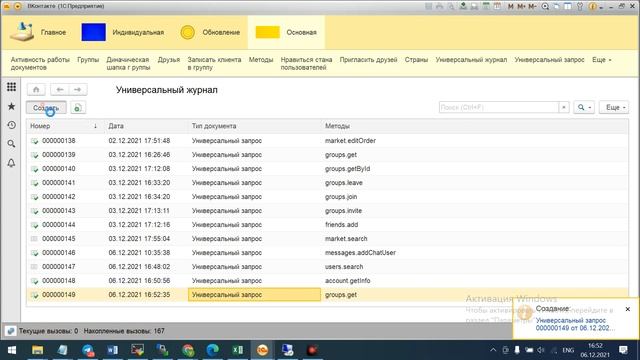Screen dimensions: 640x360
Task: Open the Еще dropdown in the list toolbar
Action: coord(614,107)
